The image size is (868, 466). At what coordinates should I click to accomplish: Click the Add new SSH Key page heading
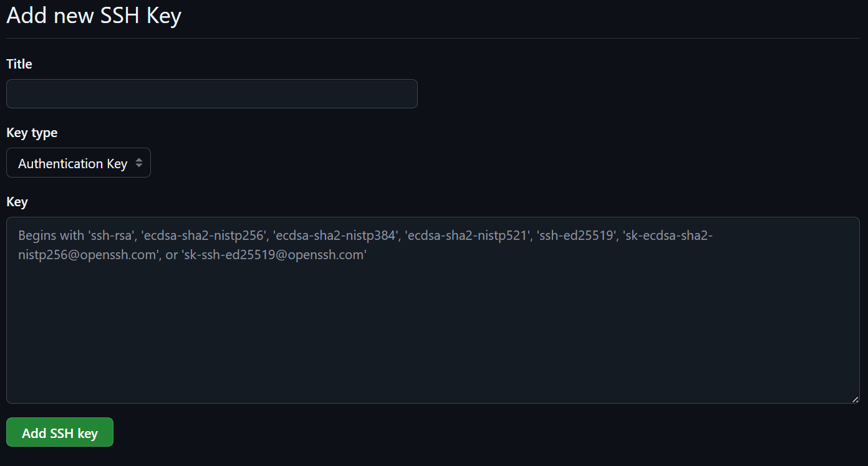tap(94, 16)
